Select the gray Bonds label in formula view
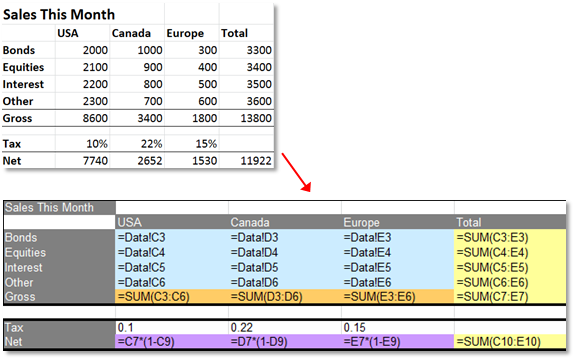This screenshot has width=575, height=360. click(x=59, y=238)
